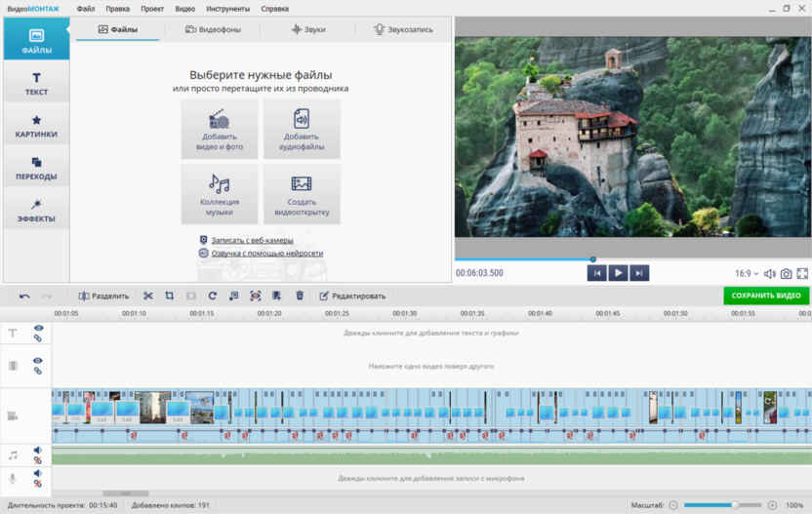Click the preview volume speaker icon
The height and width of the screenshot is (514, 812).
pos(770,274)
